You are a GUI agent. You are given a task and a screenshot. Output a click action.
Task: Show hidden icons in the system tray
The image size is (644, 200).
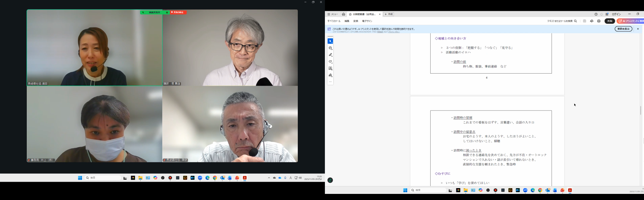[269, 178]
